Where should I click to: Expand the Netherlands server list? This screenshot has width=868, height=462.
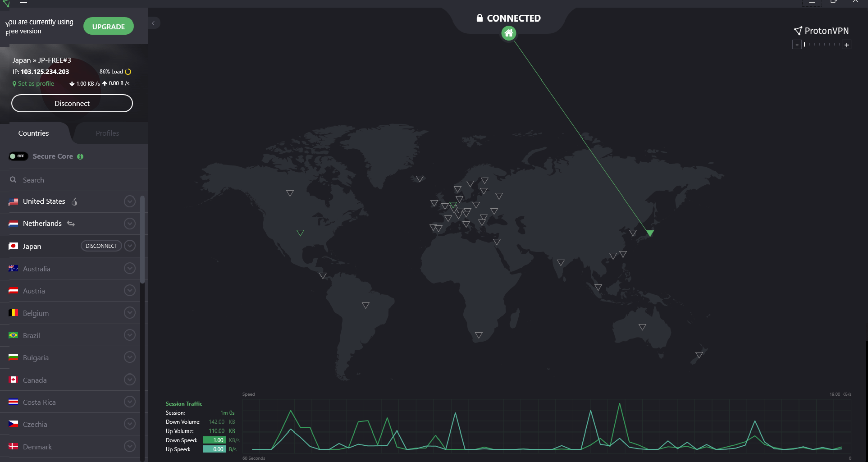click(130, 224)
